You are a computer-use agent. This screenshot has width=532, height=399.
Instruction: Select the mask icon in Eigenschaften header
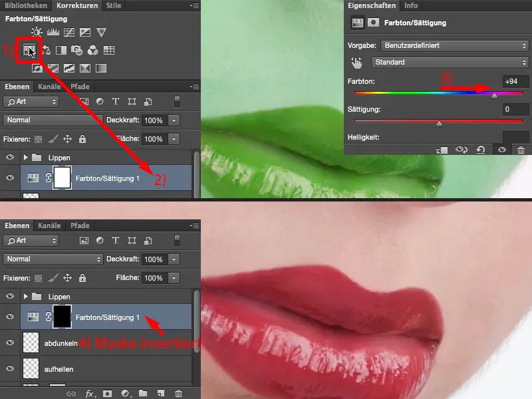pos(373,23)
